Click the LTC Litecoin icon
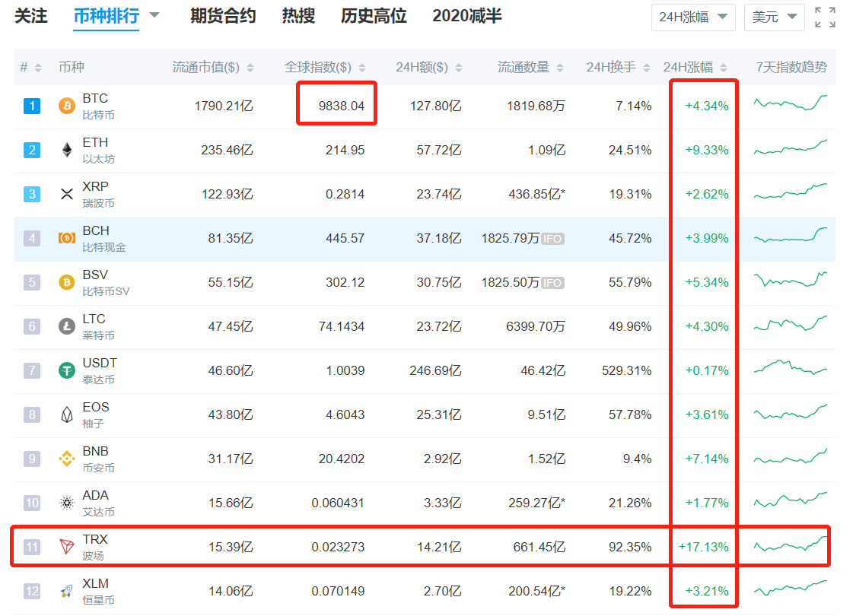Viewport: 856px width, 616px height. [x=67, y=327]
